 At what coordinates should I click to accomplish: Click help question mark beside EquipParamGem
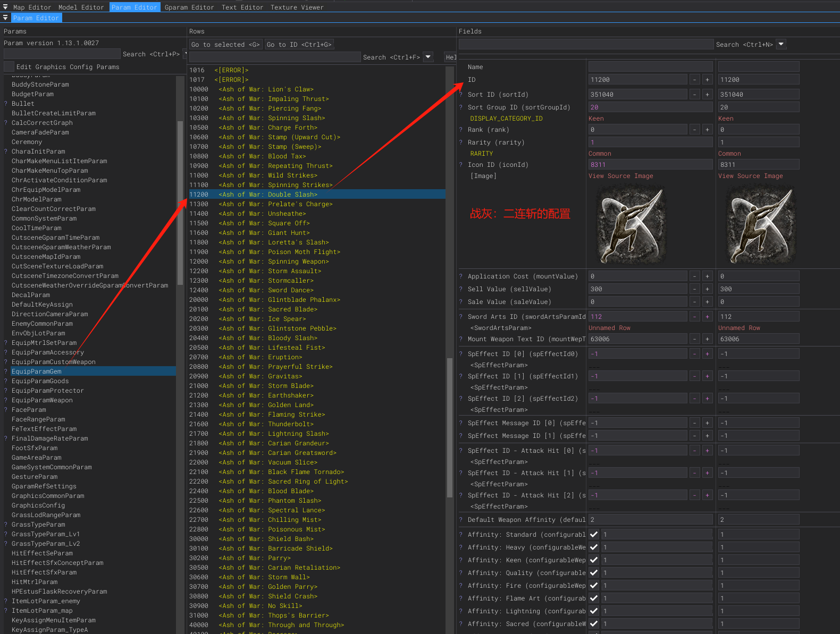click(6, 371)
